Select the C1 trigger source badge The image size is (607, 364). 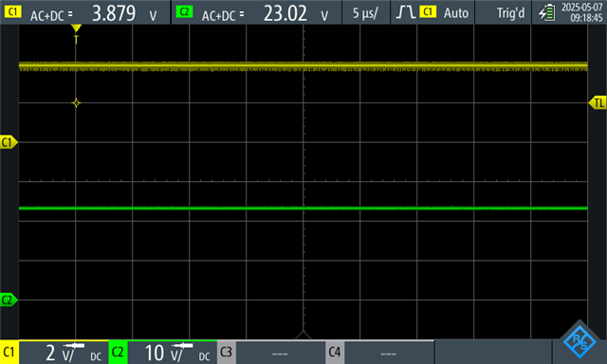pos(428,12)
